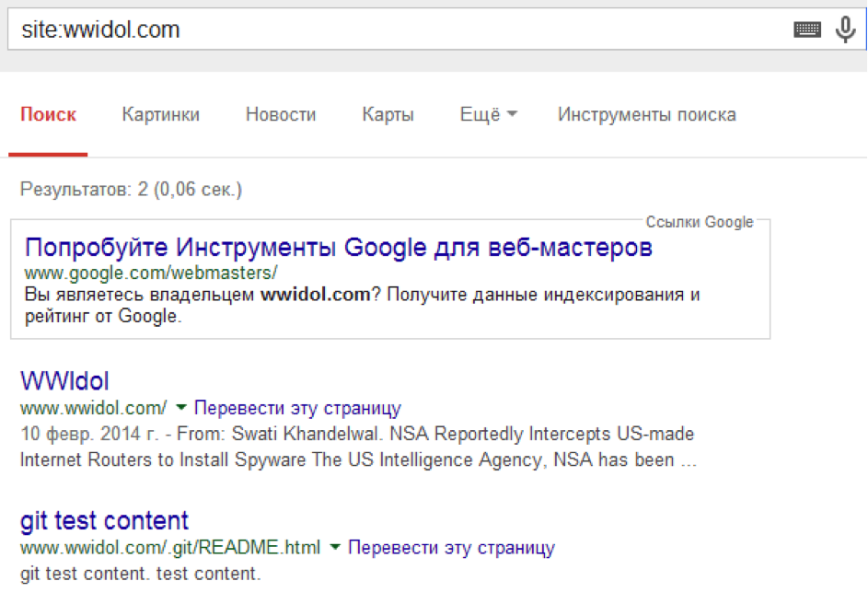Open the on-screen keyboard icon
The image size is (868, 616).
[807, 29]
